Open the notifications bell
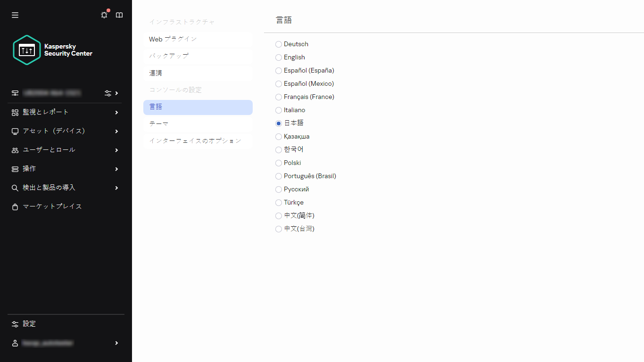Screen dimensions: 644x362 point(104,15)
